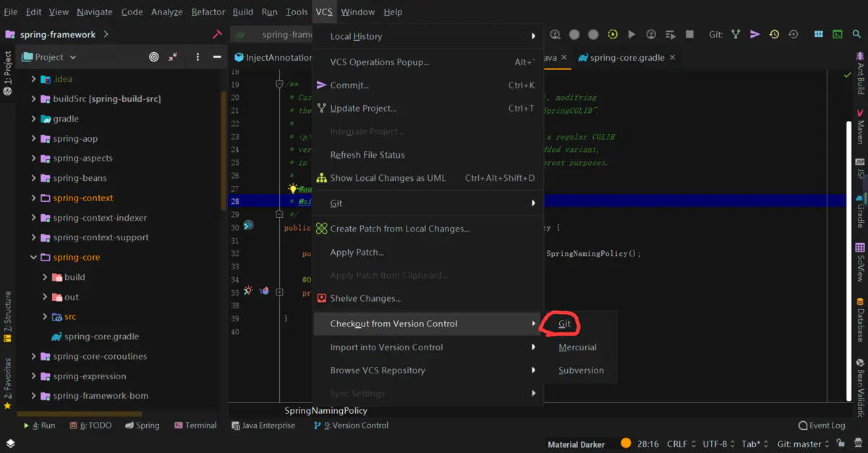
Task: Toggle the 2: Favorites side tab
Action: (x=7, y=384)
